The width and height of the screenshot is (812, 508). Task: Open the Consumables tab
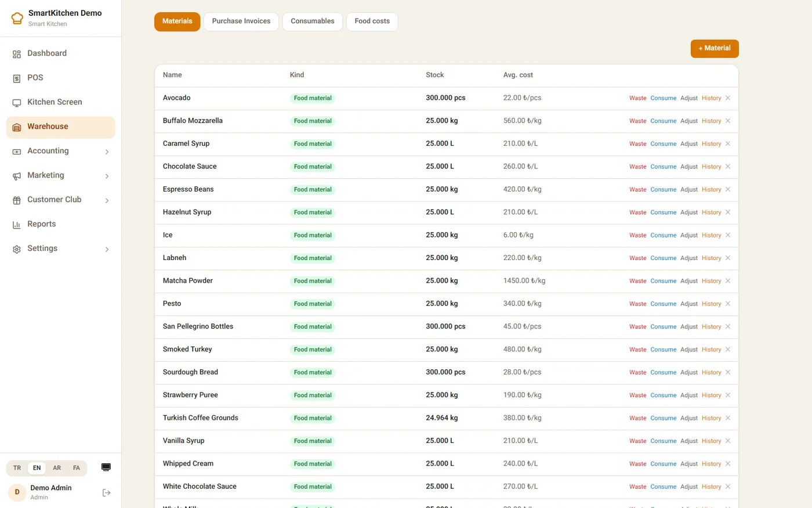tap(313, 21)
